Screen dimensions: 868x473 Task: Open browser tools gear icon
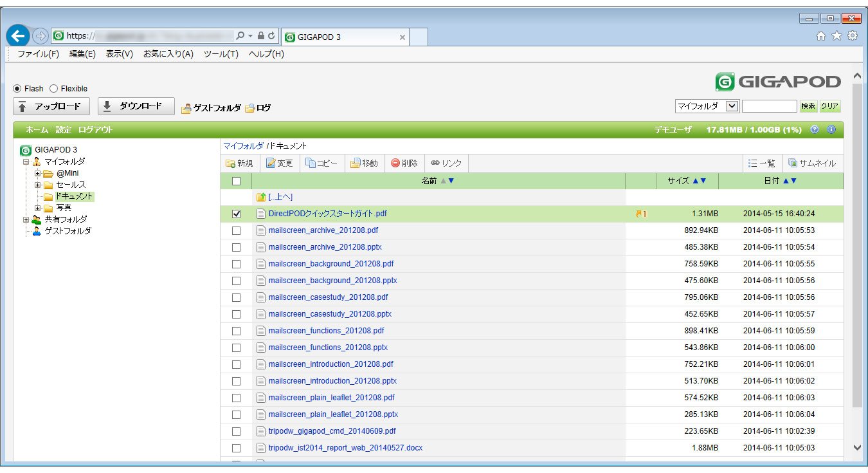click(853, 37)
